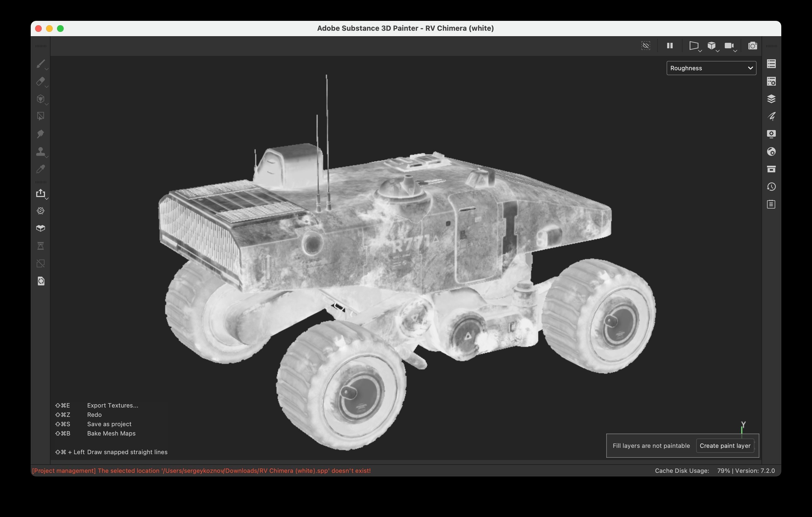Click the Create paint layer button

click(x=725, y=445)
